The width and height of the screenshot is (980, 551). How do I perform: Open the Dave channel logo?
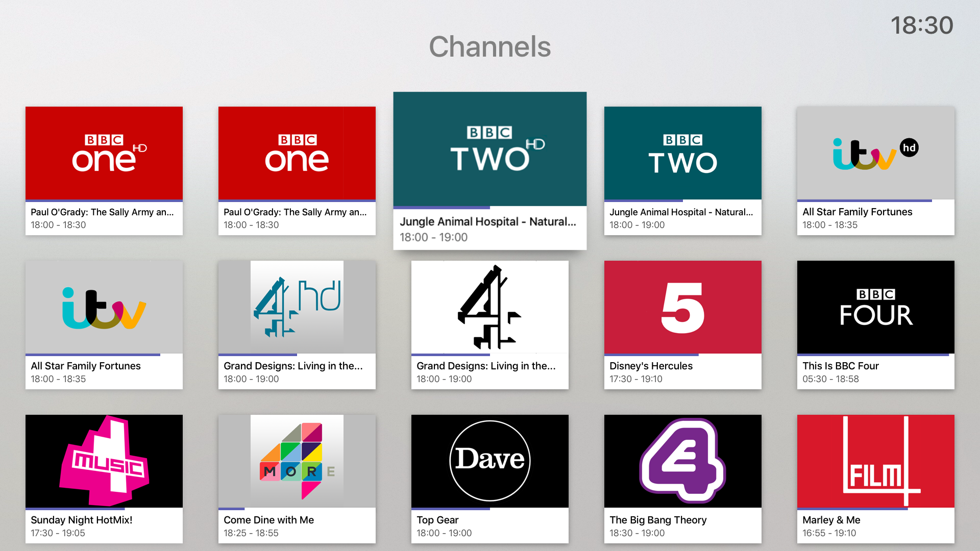[490, 461]
